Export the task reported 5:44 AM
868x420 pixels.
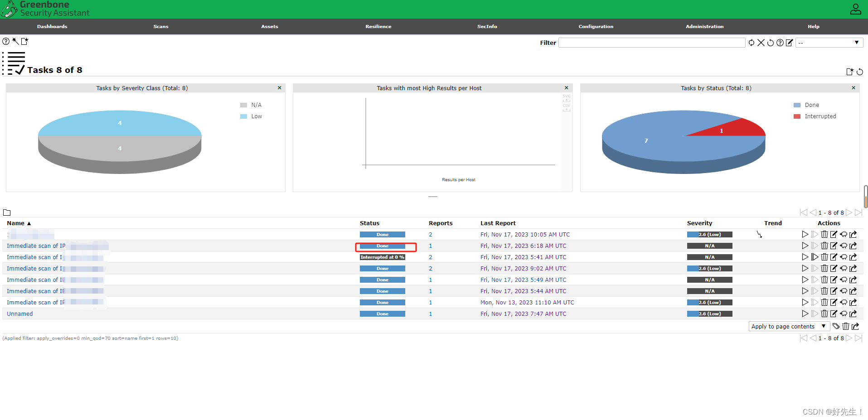click(x=853, y=291)
